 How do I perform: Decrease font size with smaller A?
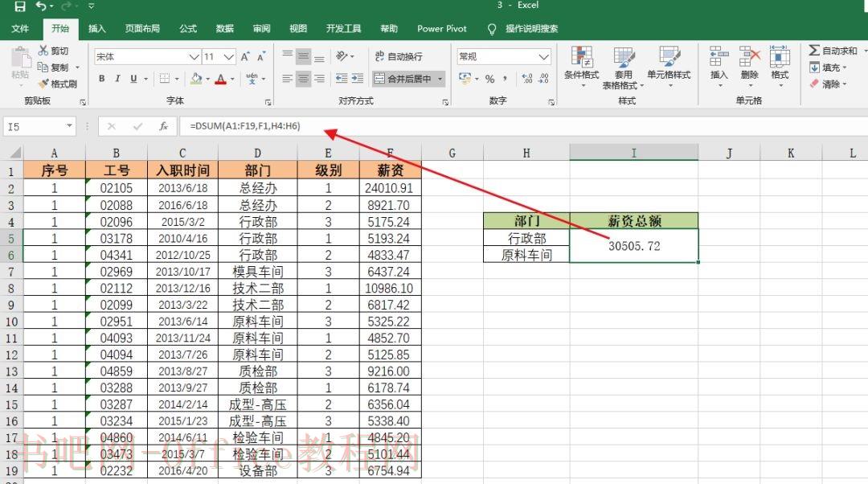(x=261, y=56)
